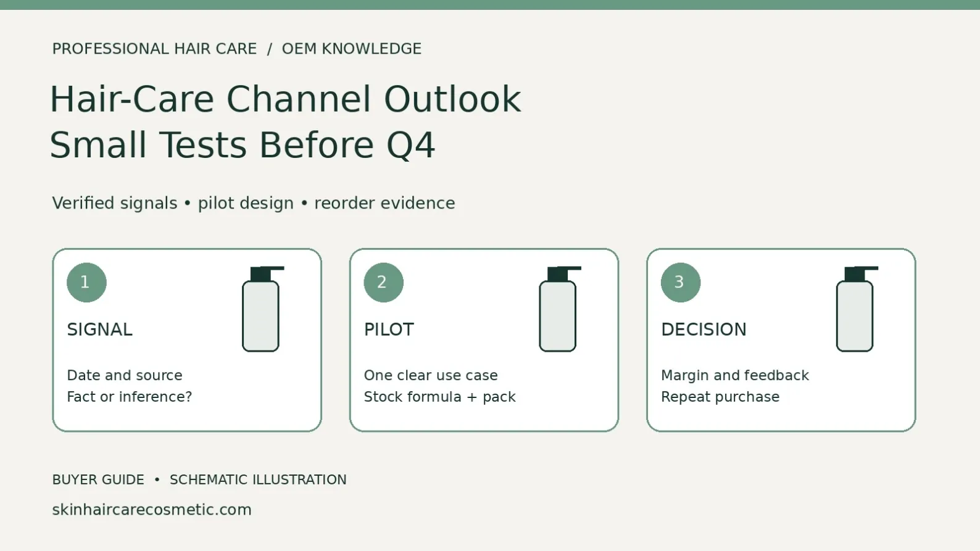This screenshot has height=551, width=980.
Task: Click the pump bottle icon in the SIGNAL card
Action: pos(262,309)
